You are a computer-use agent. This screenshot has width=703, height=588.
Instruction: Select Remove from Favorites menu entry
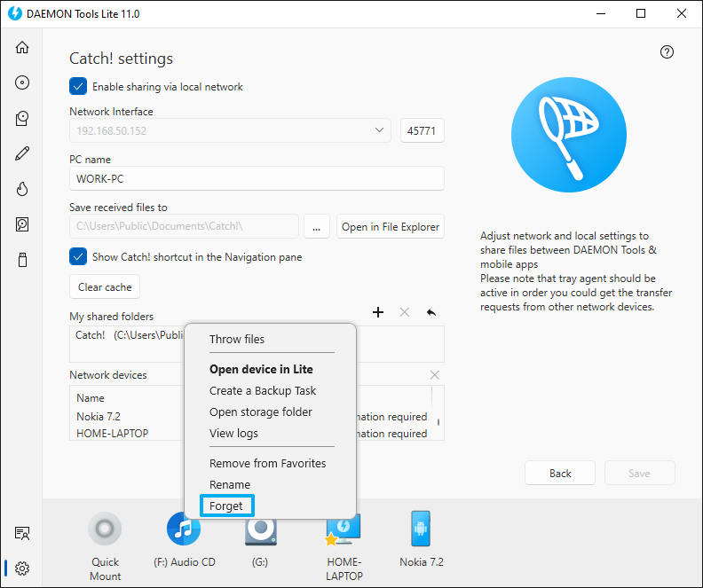tap(268, 463)
